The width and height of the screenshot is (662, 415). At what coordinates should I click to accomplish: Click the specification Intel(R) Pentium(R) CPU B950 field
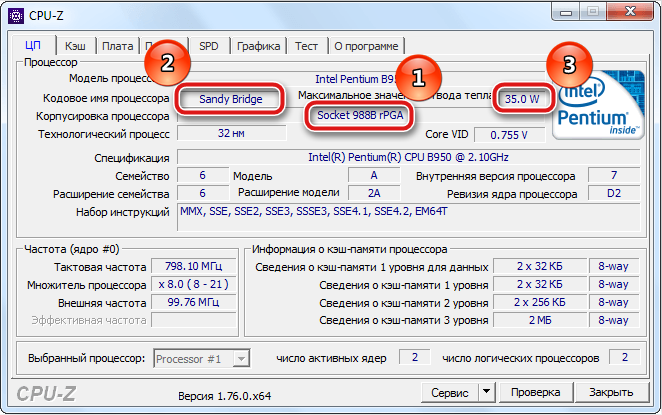[408, 157]
